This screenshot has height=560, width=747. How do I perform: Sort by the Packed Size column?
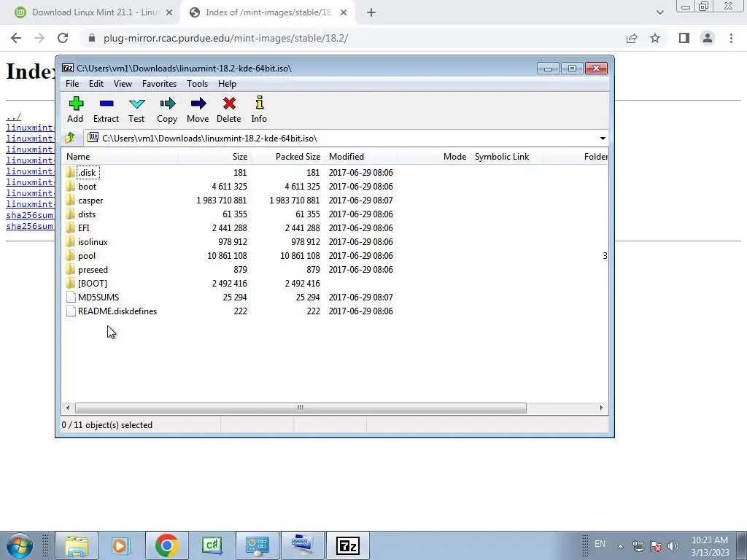287,157
